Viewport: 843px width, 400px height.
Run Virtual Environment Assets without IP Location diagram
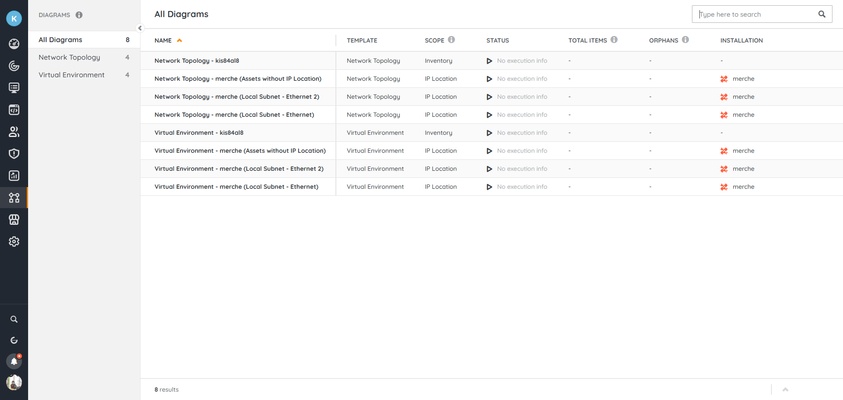[489, 151]
